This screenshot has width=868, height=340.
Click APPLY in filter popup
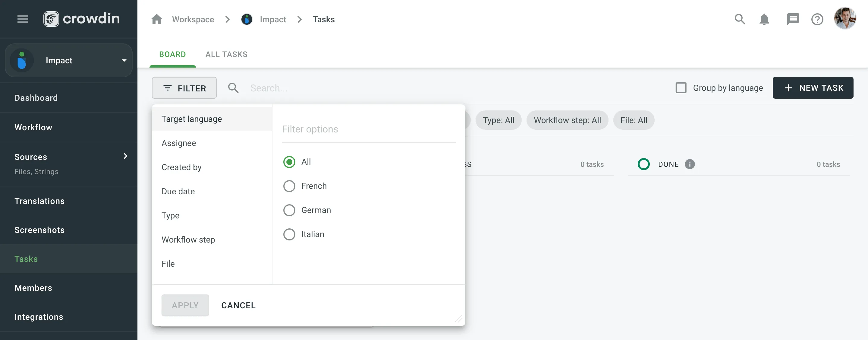185,306
